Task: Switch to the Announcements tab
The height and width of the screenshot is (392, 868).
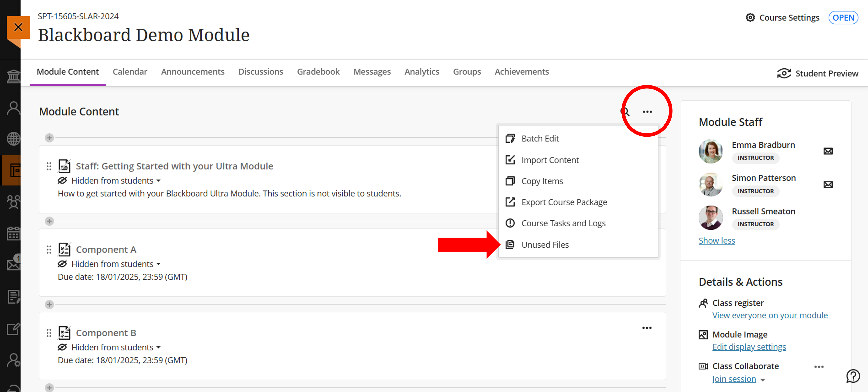Action: (x=193, y=71)
